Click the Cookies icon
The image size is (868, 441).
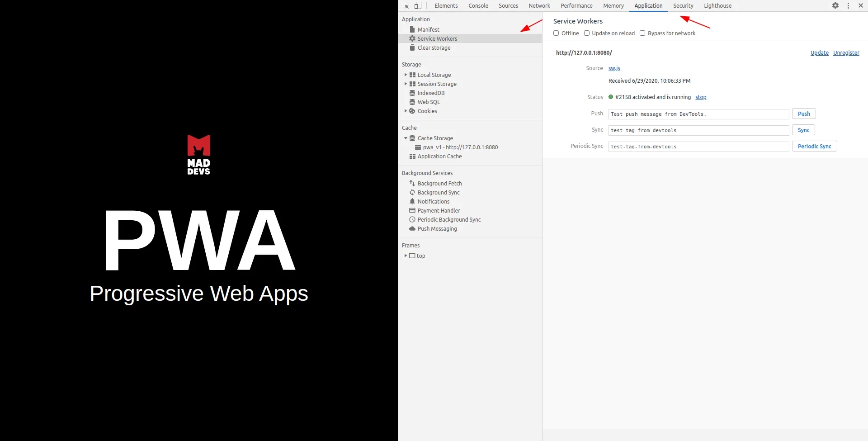pyautogui.click(x=412, y=111)
